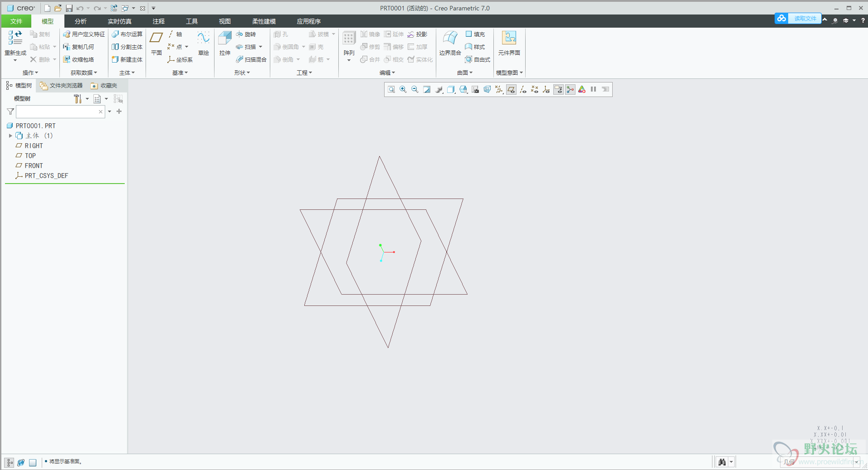
Task: Create a datum Axis (轴)
Action: (175, 34)
